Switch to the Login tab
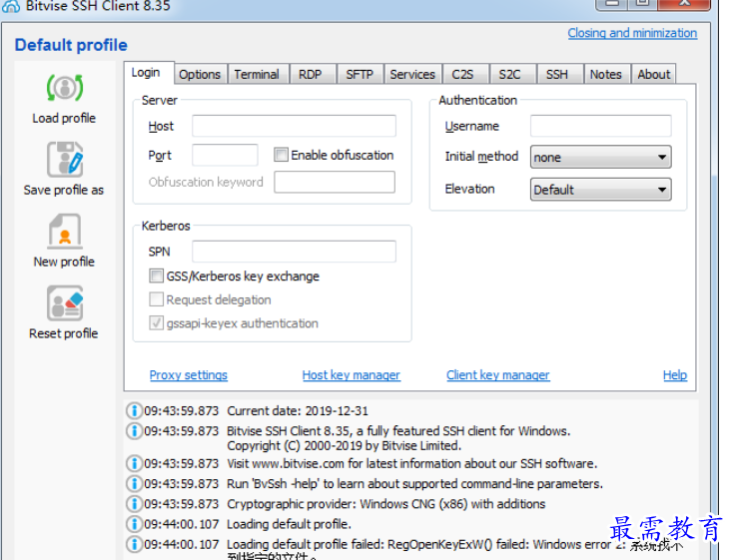This screenshot has height=560, width=731. coord(148,73)
